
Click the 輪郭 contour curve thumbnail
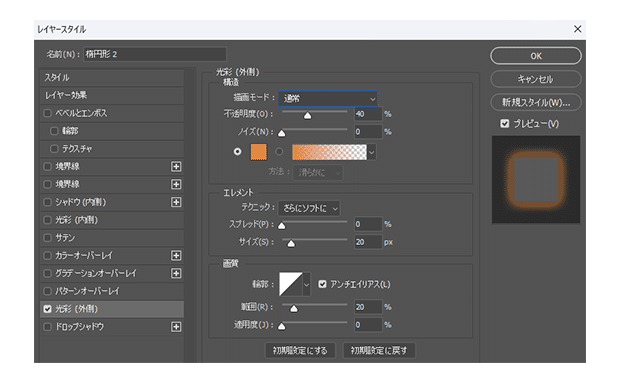[x=291, y=284]
